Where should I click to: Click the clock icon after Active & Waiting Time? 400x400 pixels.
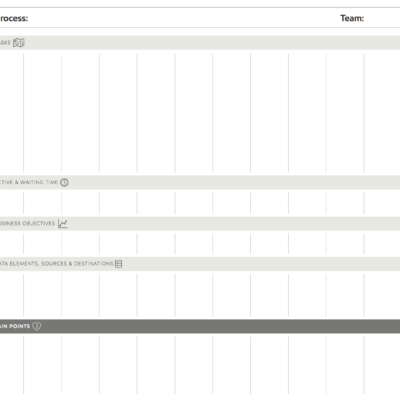point(64,182)
